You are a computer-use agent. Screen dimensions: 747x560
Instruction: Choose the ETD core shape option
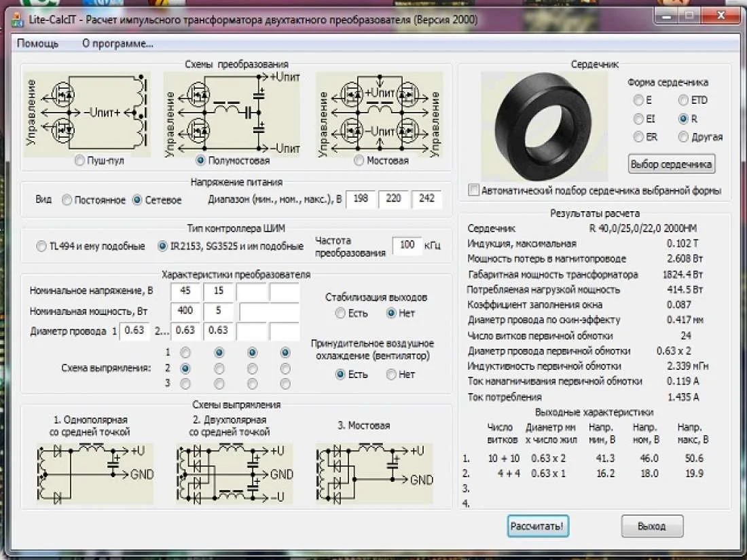[x=683, y=100]
